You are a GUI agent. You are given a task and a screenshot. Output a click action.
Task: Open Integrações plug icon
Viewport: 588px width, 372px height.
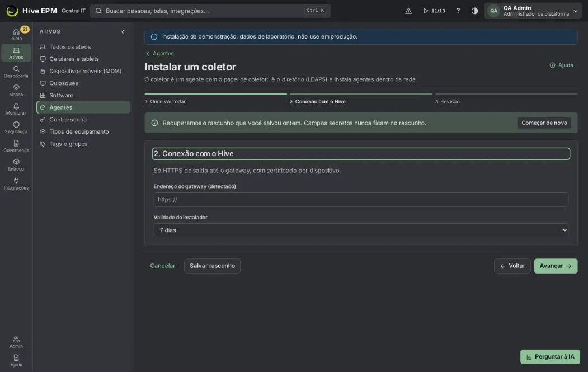tap(16, 183)
